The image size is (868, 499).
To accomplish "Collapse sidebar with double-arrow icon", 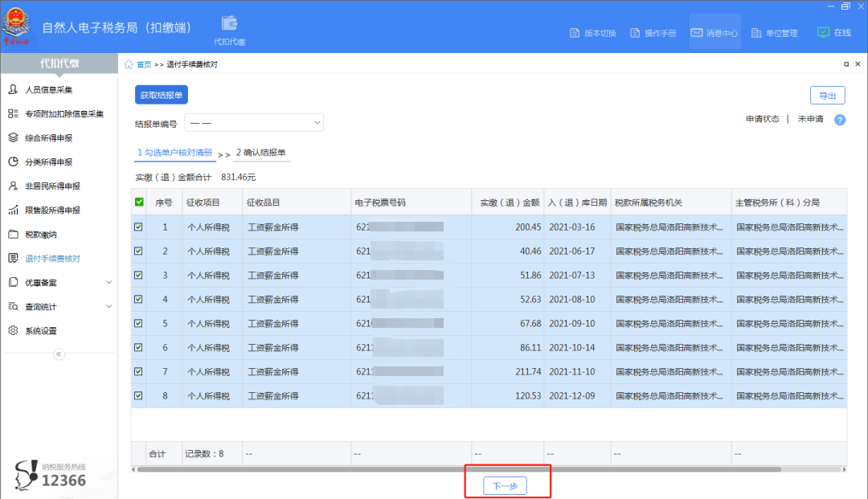I will point(59,354).
